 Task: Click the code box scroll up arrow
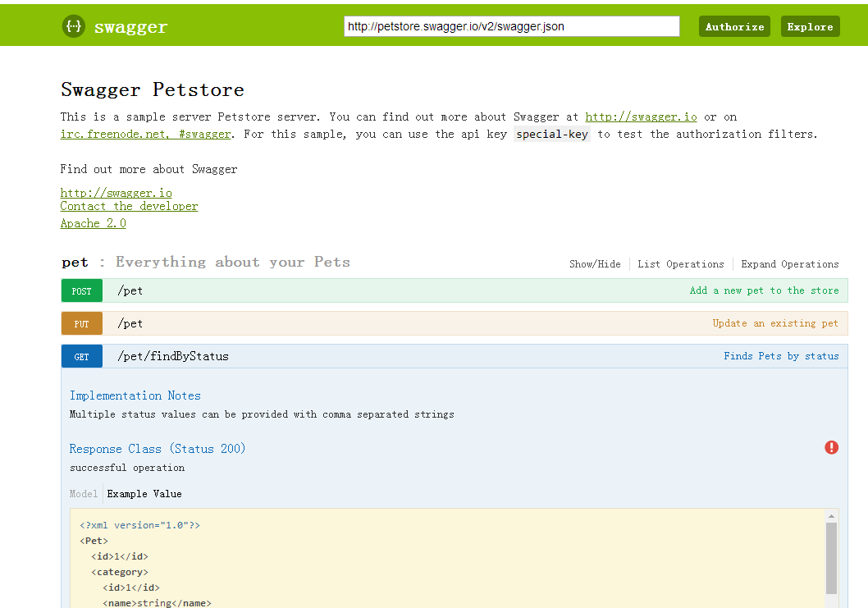pyautogui.click(x=831, y=515)
